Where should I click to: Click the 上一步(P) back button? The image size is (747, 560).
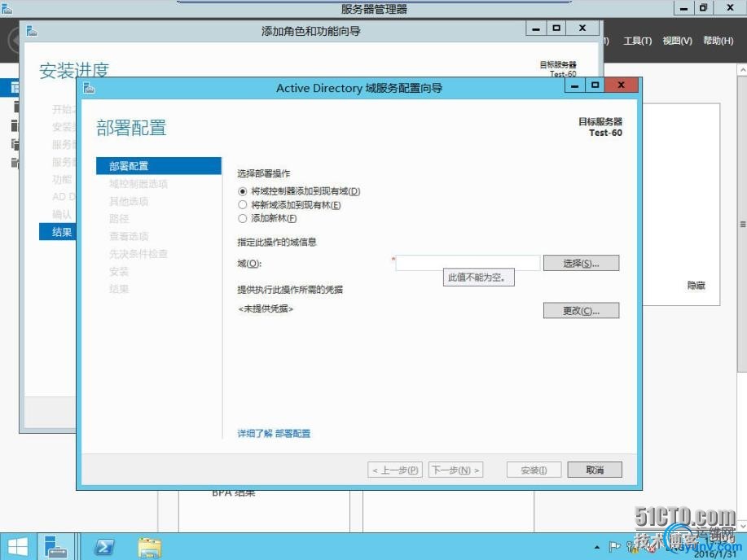[x=395, y=470]
